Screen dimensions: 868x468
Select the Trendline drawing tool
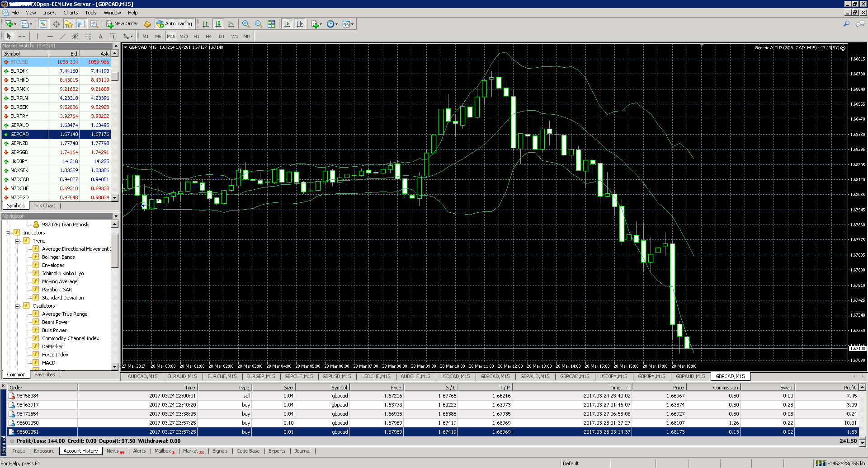click(x=62, y=36)
